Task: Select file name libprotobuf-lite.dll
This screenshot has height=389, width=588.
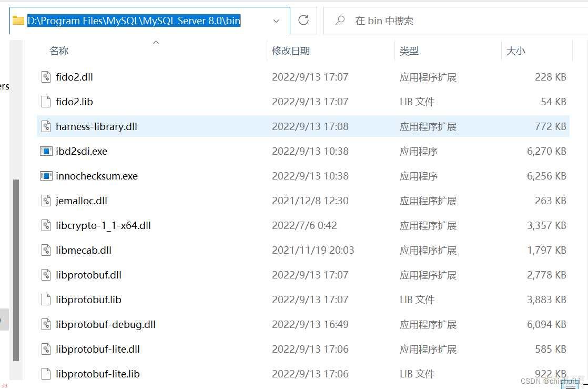Action: coord(97,350)
